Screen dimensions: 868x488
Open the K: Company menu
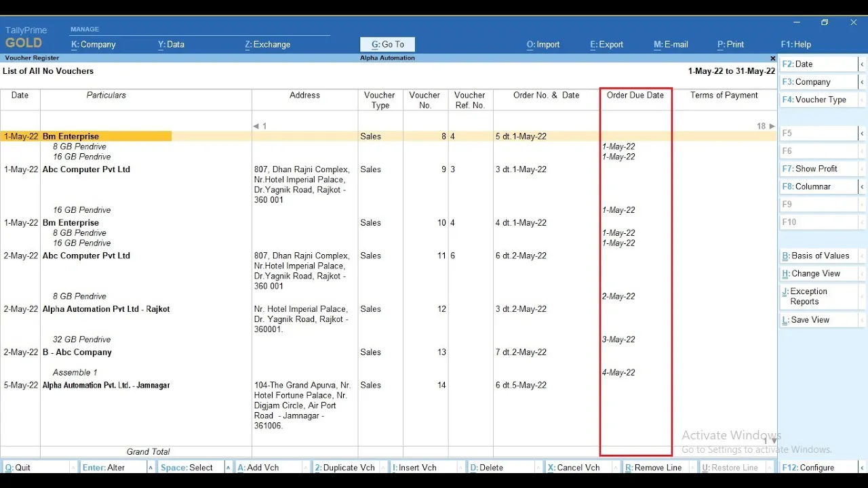tap(94, 45)
